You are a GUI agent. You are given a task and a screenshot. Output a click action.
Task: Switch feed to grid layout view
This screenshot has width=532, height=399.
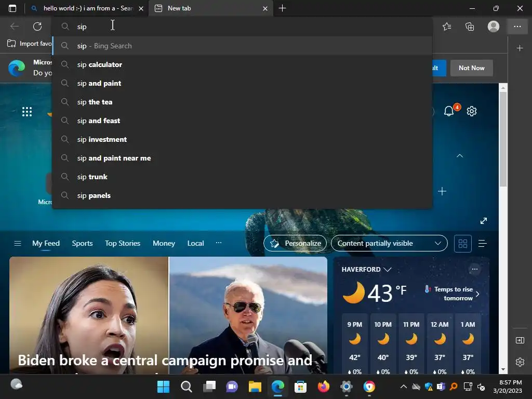463,244
